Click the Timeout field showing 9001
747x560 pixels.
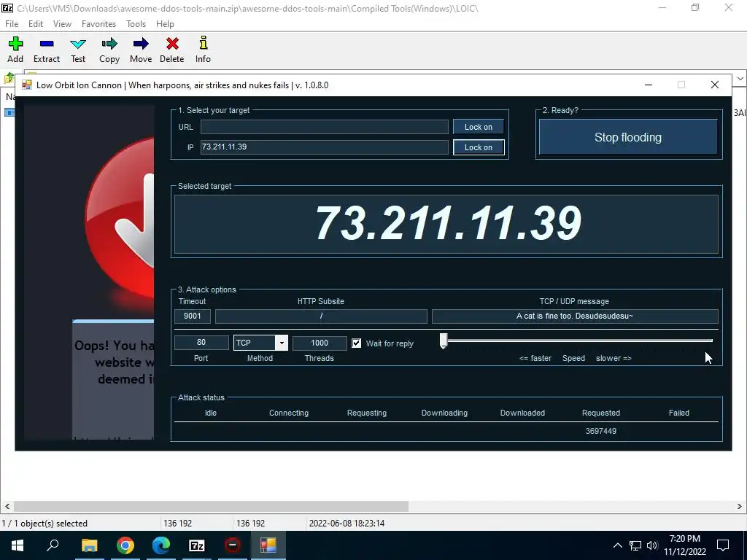(x=193, y=316)
